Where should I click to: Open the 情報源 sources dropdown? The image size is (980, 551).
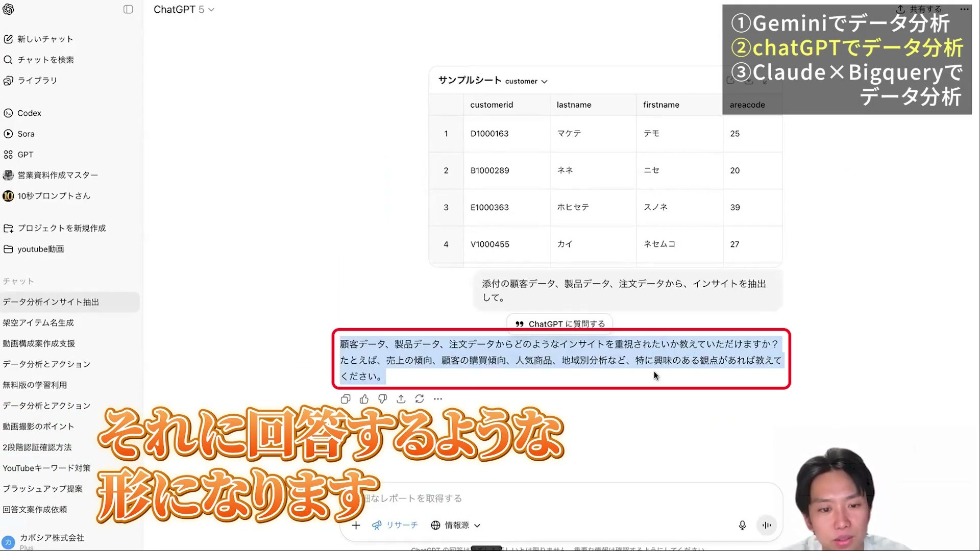pyautogui.click(x=456, y=525)
